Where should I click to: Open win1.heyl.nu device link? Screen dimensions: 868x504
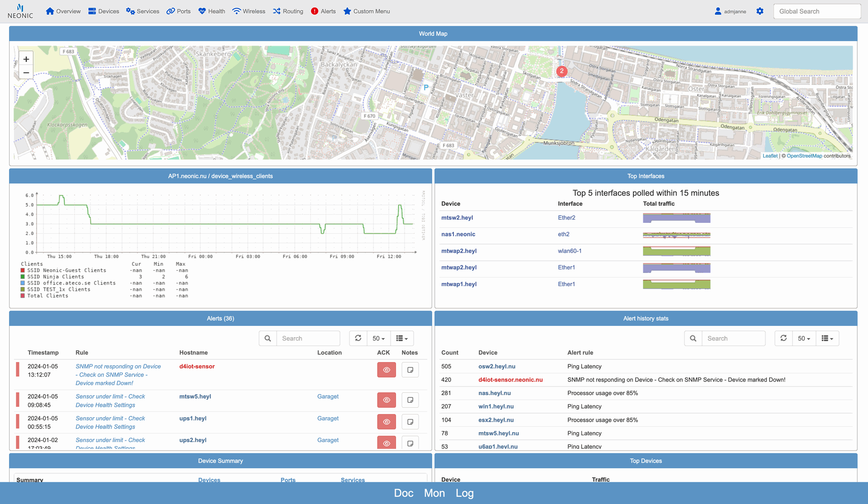coord(496,407)
